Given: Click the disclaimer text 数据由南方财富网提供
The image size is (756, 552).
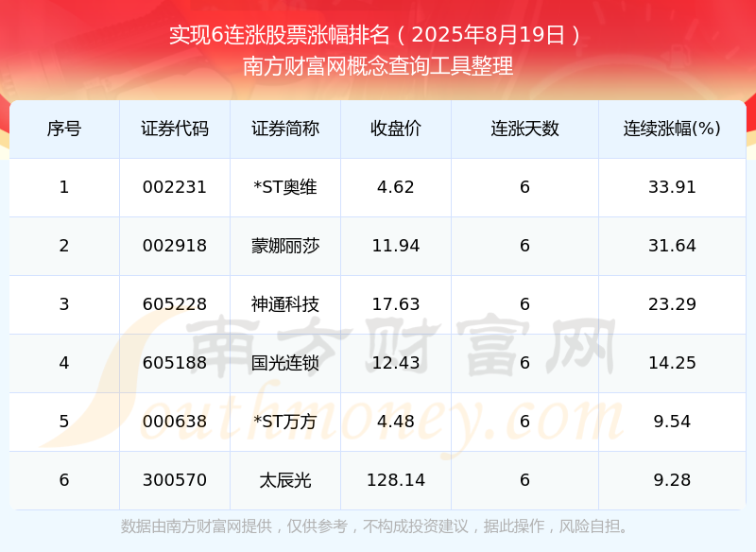Looking at the screenshot, I should coord(197,526).
